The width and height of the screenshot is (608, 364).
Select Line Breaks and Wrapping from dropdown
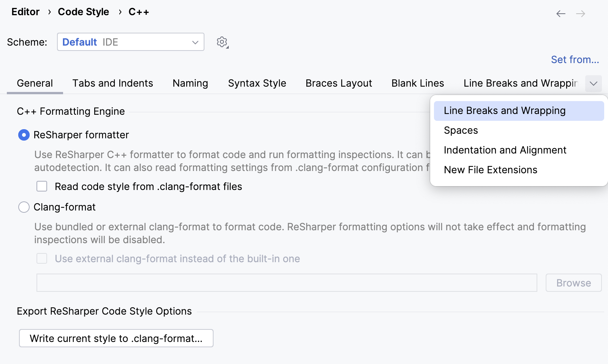504,111
